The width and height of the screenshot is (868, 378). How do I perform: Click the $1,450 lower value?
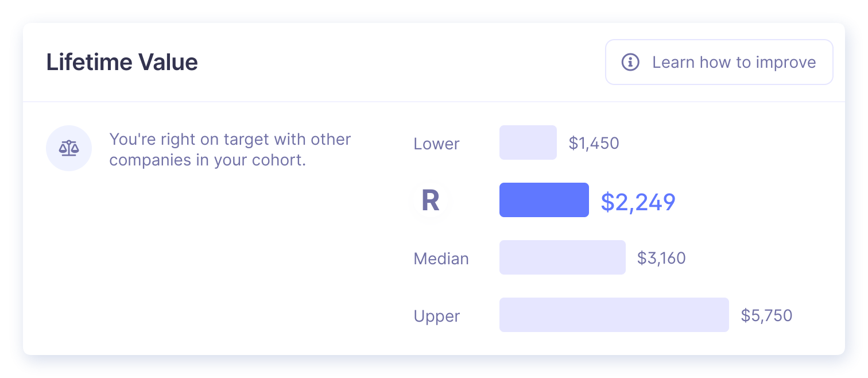[594, 143]
